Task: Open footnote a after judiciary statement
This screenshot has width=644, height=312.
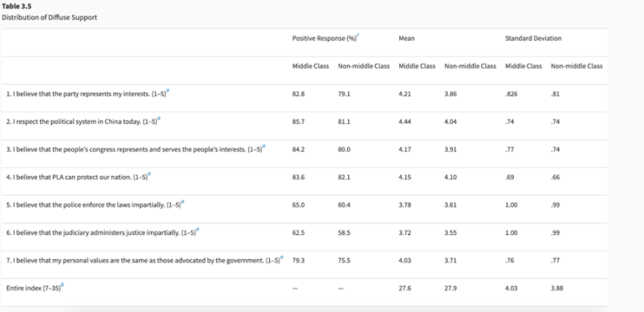Action: [x=198, y=230]
